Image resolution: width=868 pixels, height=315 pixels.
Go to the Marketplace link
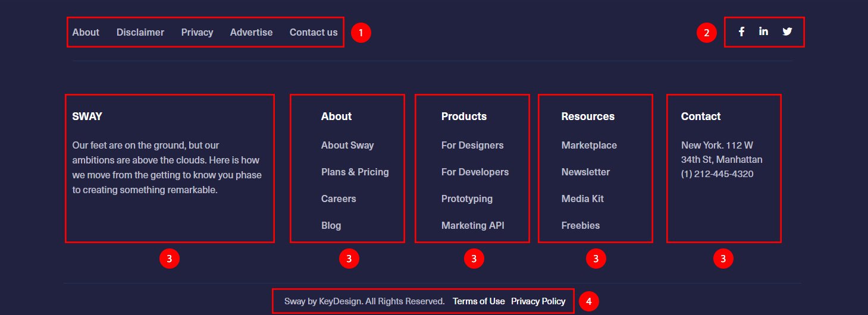[x=589, y=146]
